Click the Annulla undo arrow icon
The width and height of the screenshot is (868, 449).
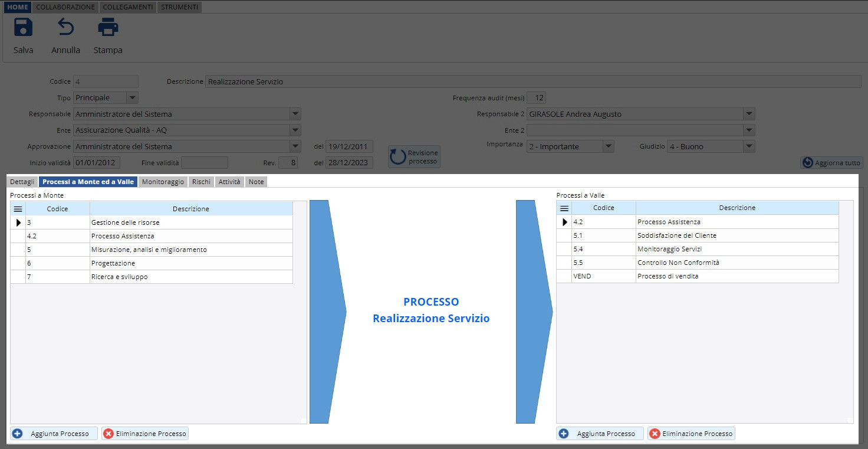[65, 28]
